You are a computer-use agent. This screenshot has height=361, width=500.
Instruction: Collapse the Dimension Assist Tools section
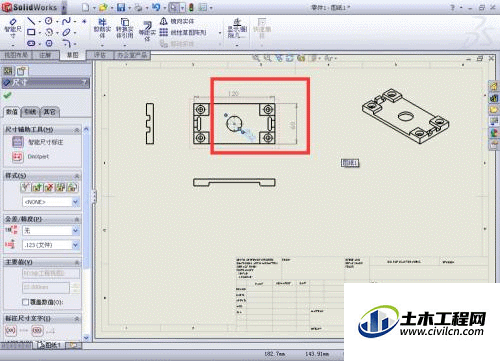pos(77,129)
